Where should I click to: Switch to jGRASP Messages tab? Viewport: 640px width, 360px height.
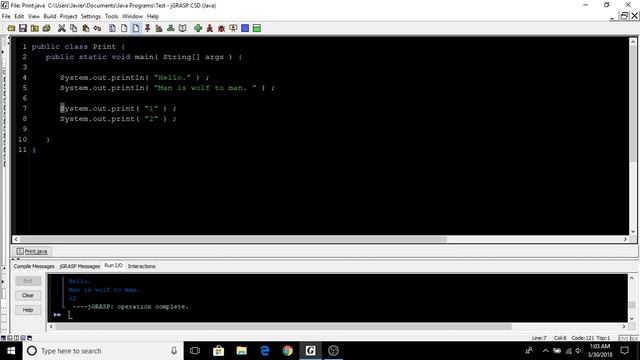coord(80,266)
